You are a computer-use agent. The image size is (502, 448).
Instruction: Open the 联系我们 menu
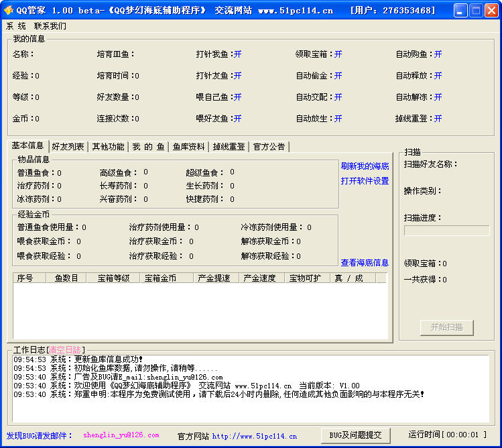coord(50,25)
